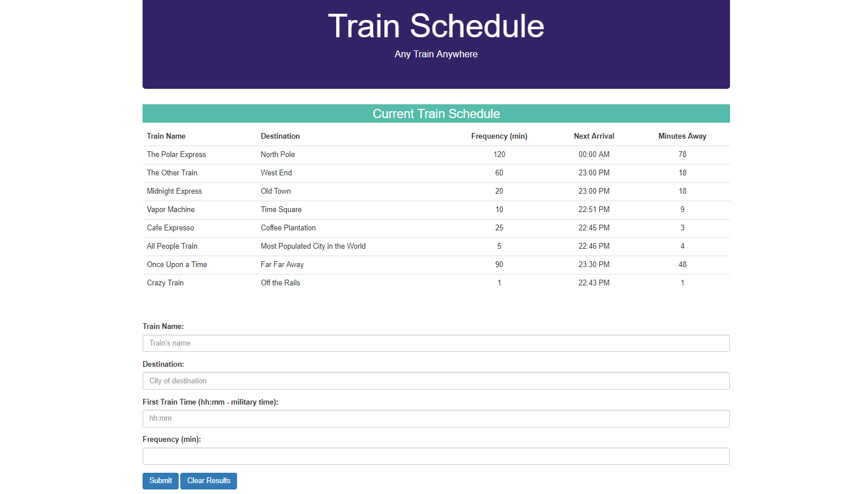This screenshot has height=494, width=868.
Task: Click frequency 10 for Vapor Machine
Action: click(499, 210)
